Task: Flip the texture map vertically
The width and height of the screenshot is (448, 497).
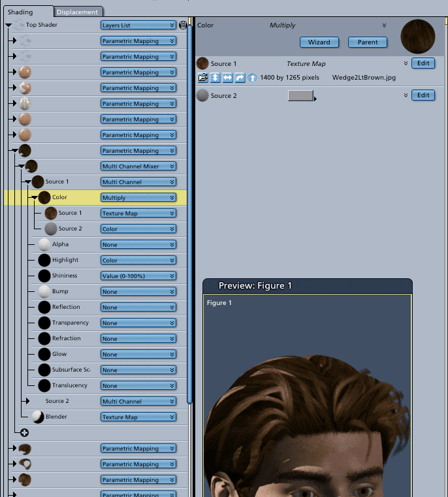Action: [x=216, y=78]
